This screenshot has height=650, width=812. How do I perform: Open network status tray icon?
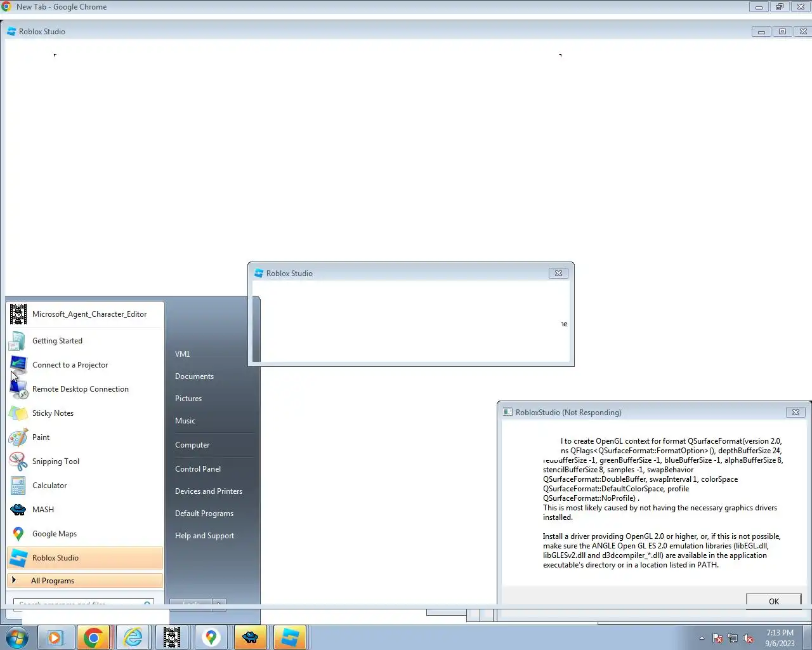[733, 639]
